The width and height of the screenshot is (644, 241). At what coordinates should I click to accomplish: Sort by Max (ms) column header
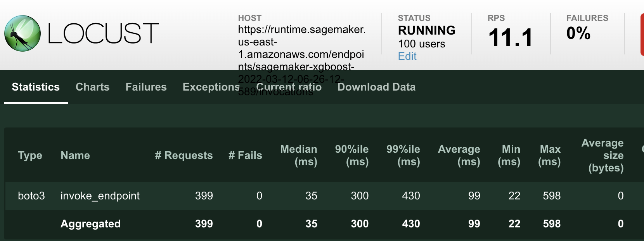tap(549, 155)
